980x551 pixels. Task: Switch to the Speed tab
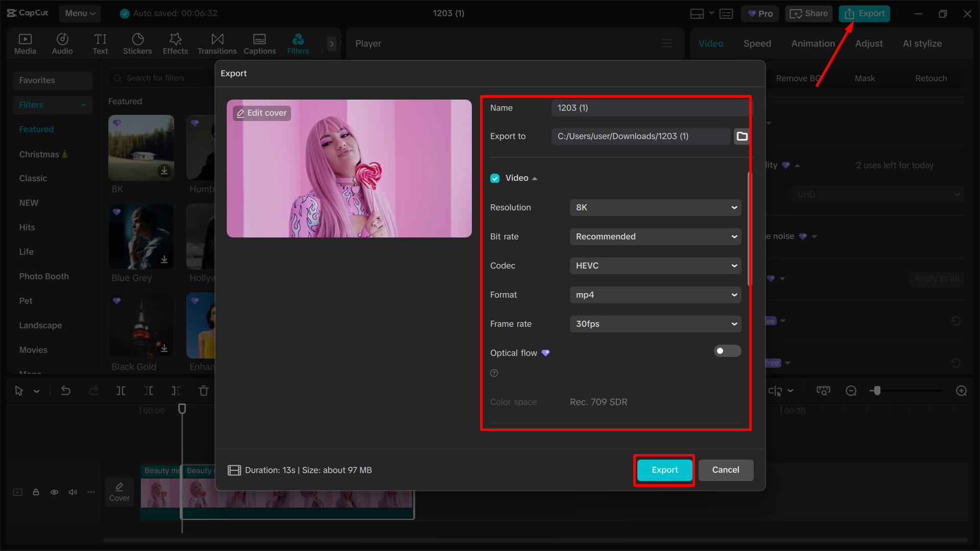(x=757, y=43)
